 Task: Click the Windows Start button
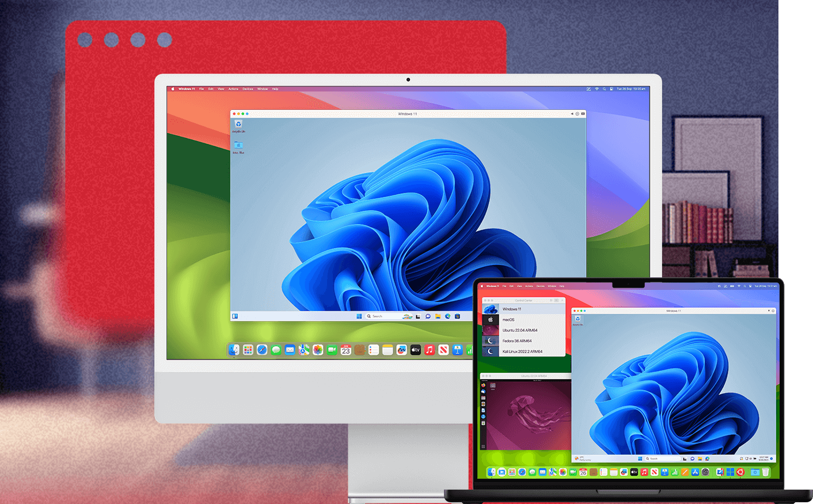click(x=358, y=316)
